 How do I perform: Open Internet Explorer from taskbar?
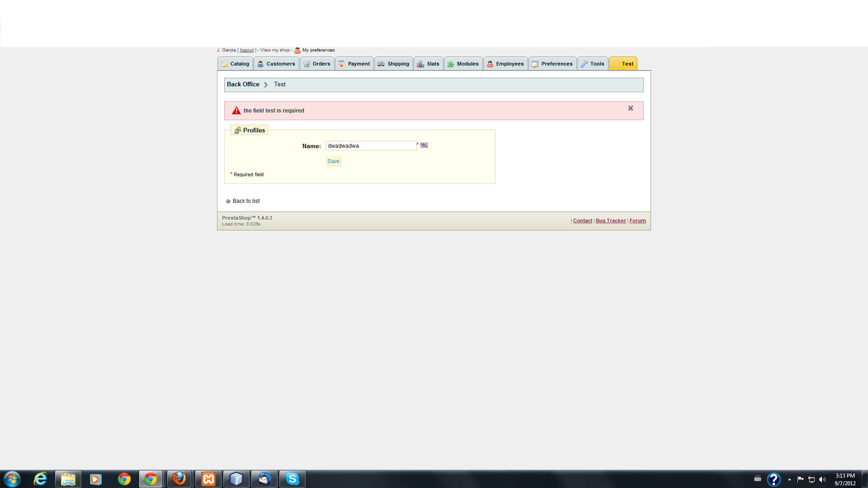tap(40, 479)
